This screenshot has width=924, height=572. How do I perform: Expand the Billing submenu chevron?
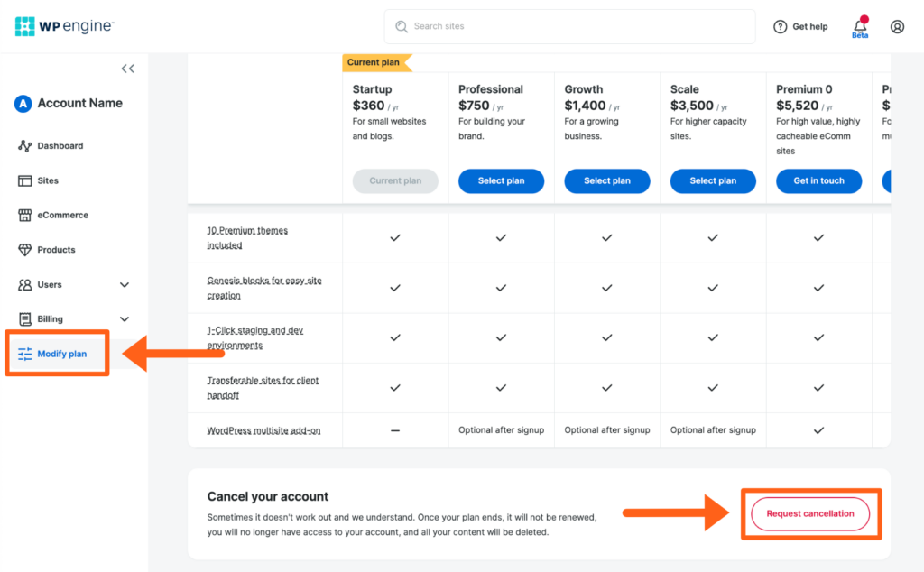point(125,319)
